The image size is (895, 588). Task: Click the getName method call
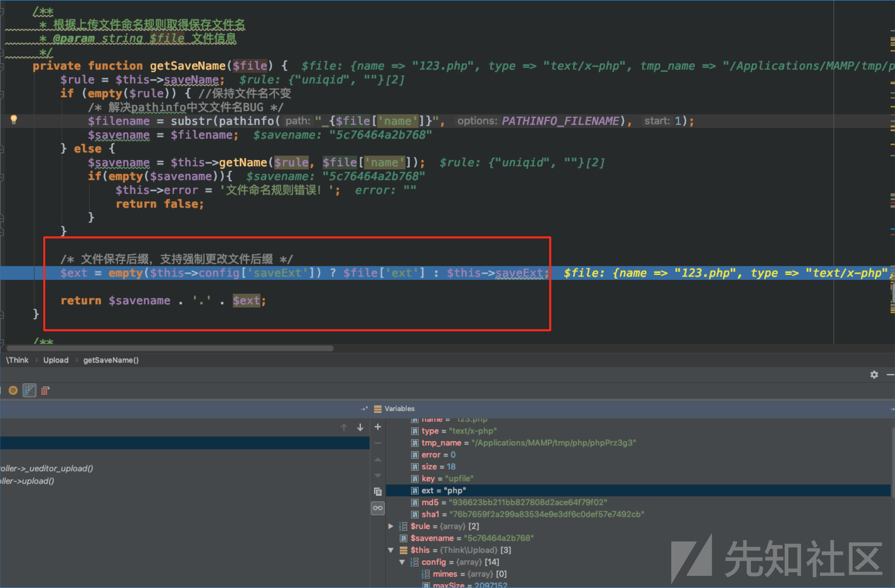click(243, 163)
